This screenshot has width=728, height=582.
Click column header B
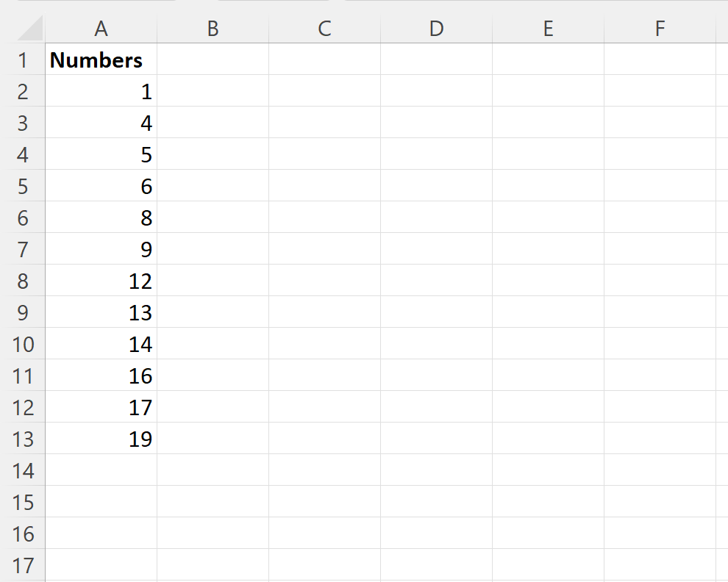(x=213, y=29)
